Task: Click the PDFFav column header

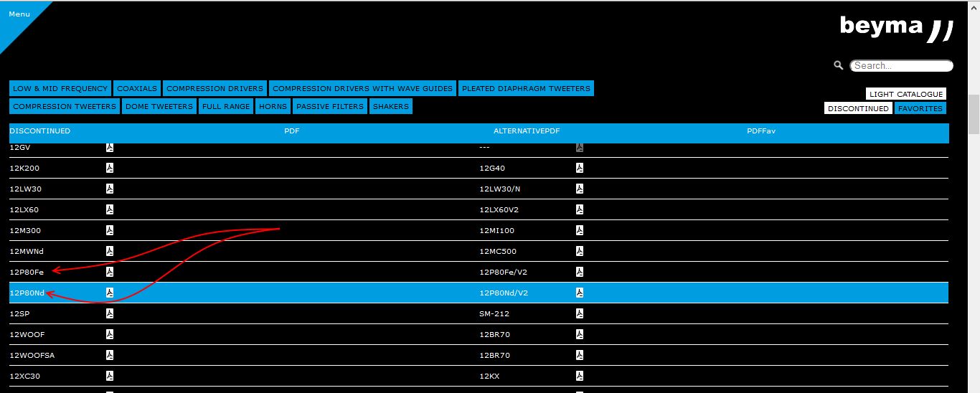Action: tap(761, 131)
